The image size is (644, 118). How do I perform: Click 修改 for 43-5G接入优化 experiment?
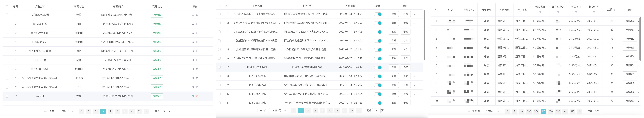(406, 94)
